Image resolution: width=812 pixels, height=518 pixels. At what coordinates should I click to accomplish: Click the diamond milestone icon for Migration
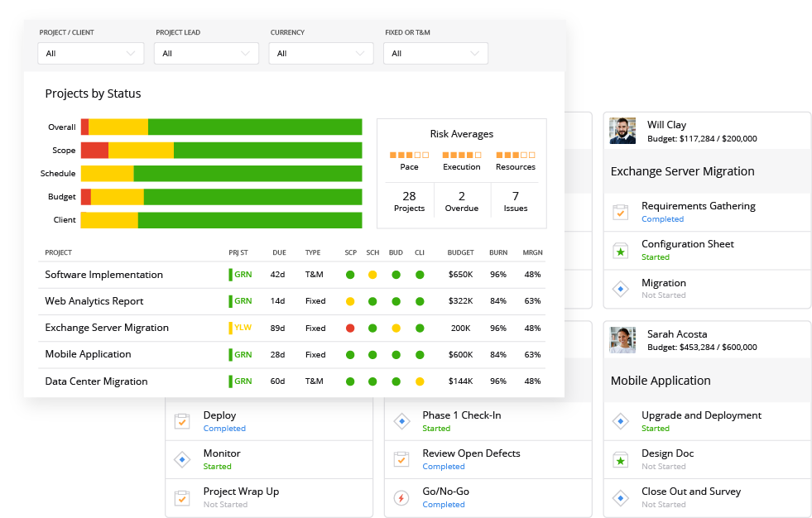pos(621,289)
